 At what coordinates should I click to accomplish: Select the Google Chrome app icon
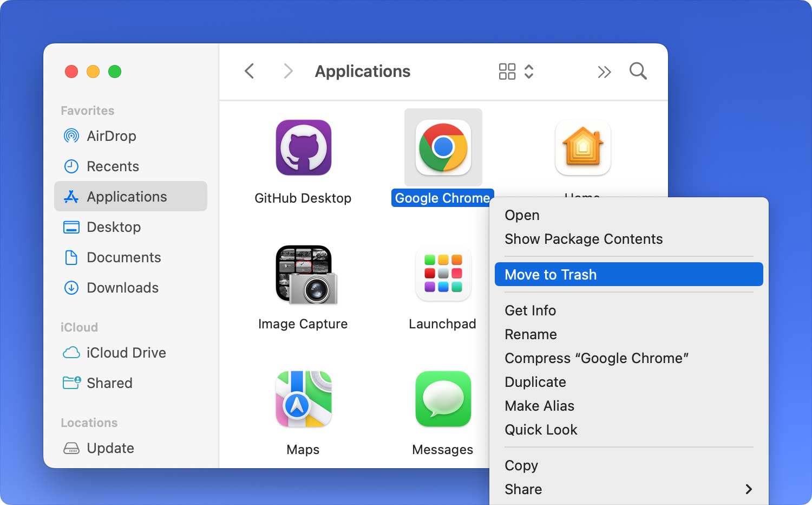coord(443,147)
